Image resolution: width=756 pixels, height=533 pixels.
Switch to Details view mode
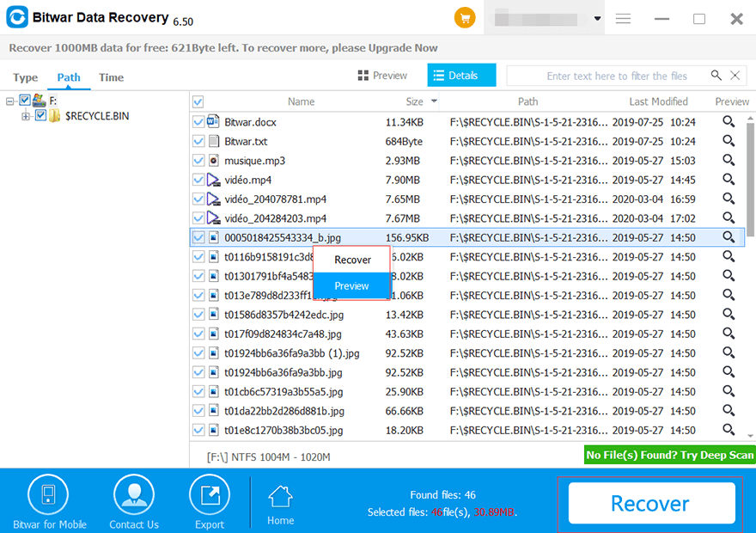tap(461, 76)
